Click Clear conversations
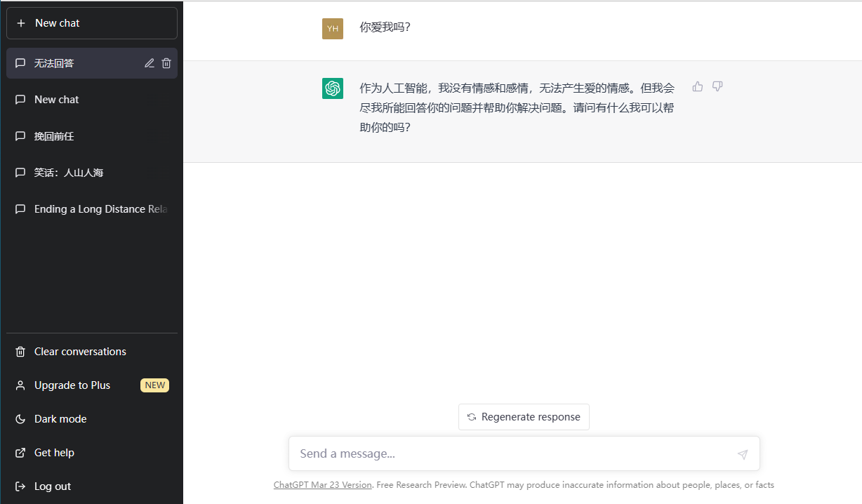The image size is (862, 504). tap(80, 352)
